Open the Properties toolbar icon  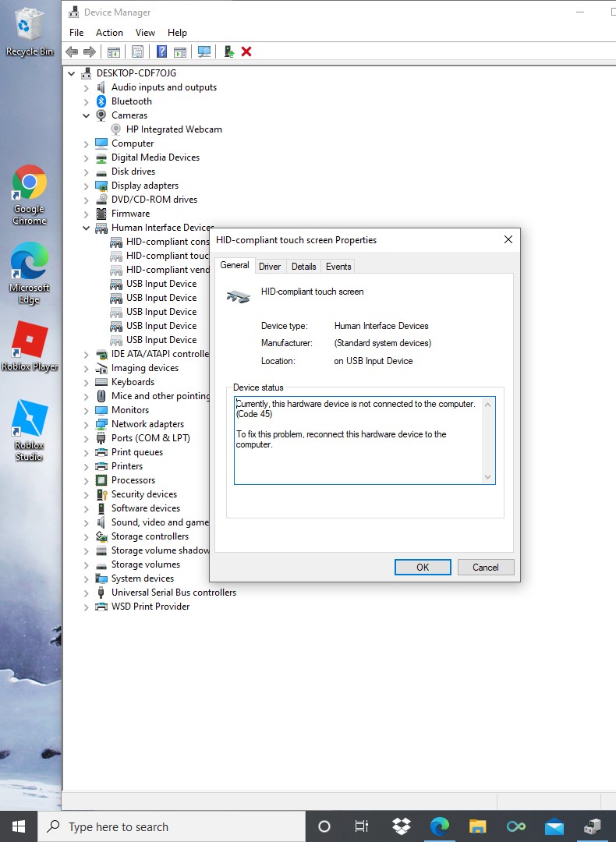[137, 51]
